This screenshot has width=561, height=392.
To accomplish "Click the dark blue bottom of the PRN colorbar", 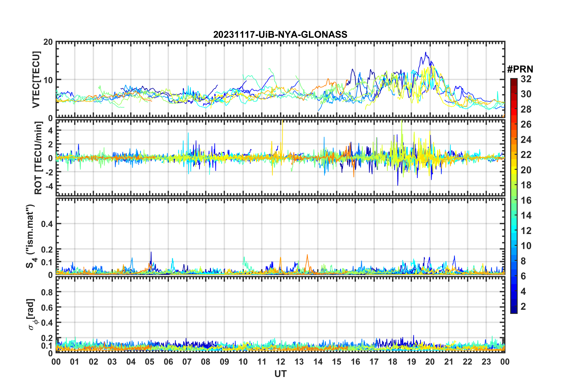I will point(514,310).
